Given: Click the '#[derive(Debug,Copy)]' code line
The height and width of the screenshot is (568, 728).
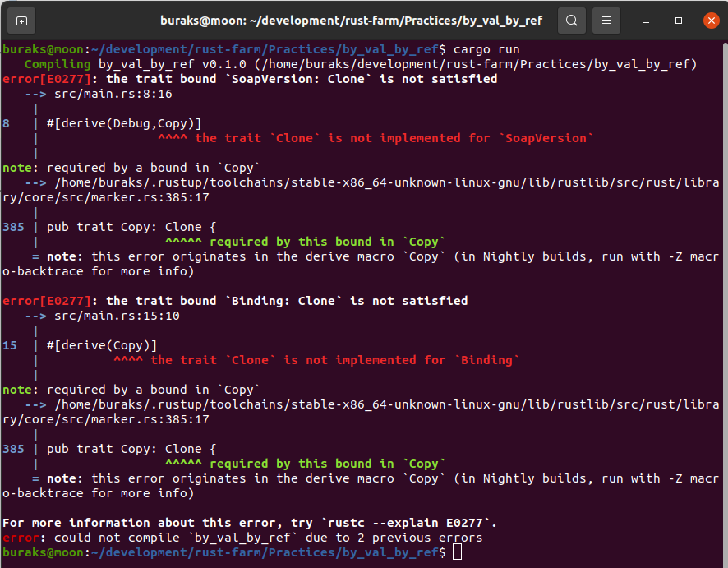Looking at the screenshot, I should click(x=124, y=123).
